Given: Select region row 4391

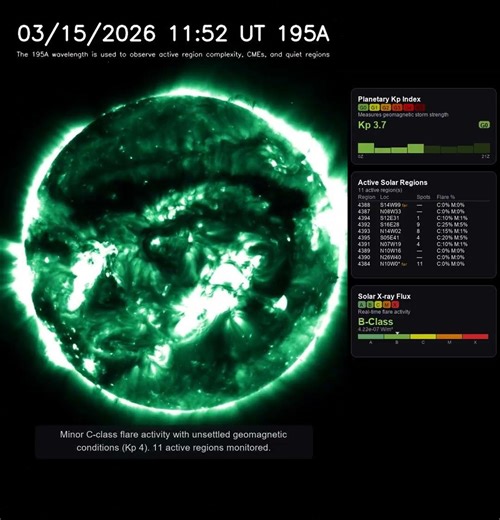Looking at the screenshot, I should point(423,244).
